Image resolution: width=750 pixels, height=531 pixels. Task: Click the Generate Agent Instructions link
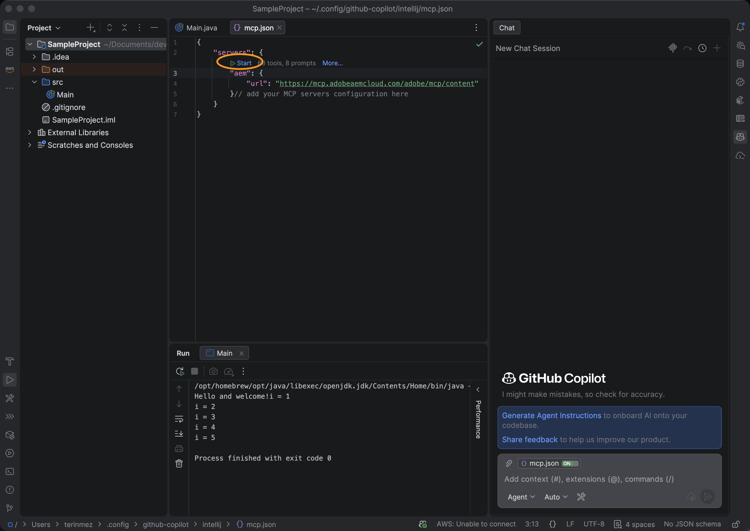pos(551,415)
